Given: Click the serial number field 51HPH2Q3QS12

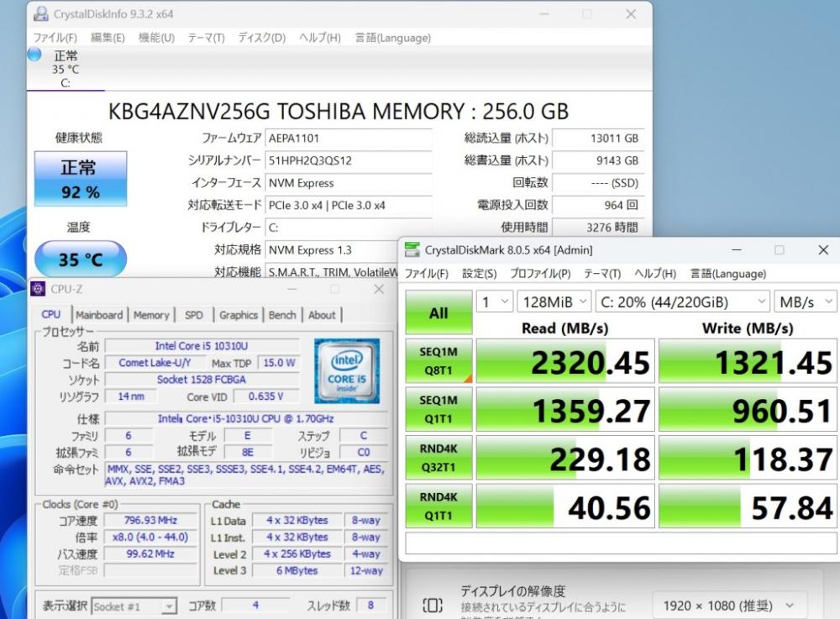Looking at the screenshot, I should [x=349, y=160].
